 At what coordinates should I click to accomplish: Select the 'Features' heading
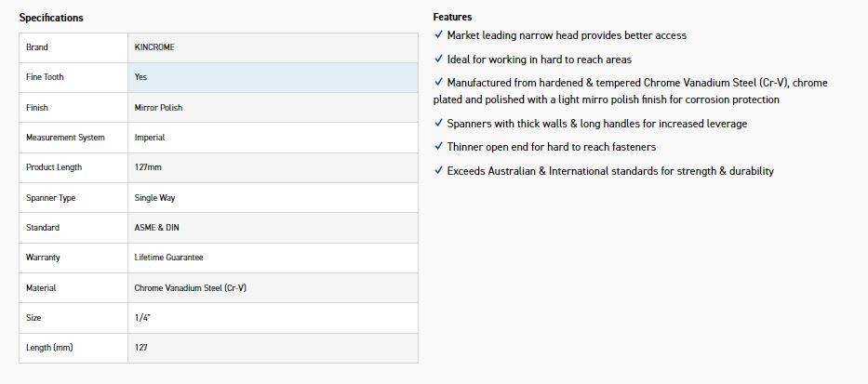click(452, 17)
